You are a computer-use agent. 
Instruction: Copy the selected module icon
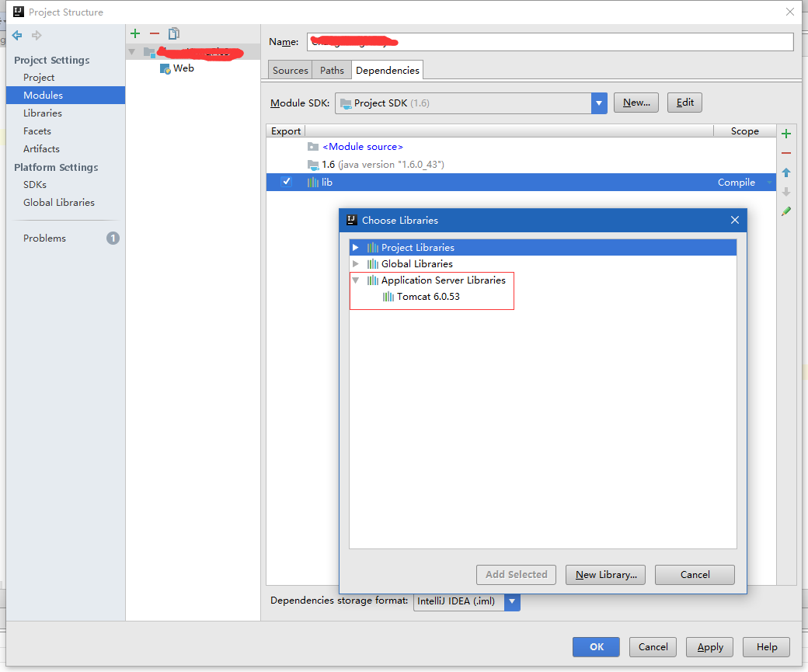coord(174,33)
